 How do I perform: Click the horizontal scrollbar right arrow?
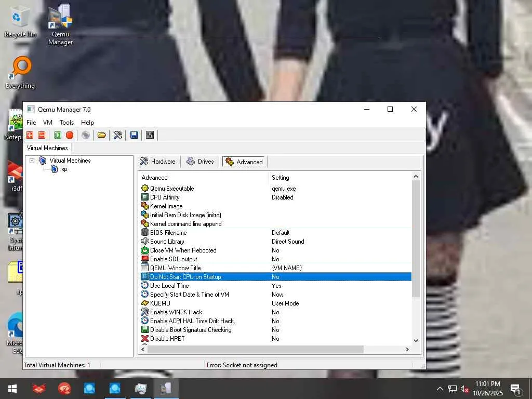tap(407, 349)
